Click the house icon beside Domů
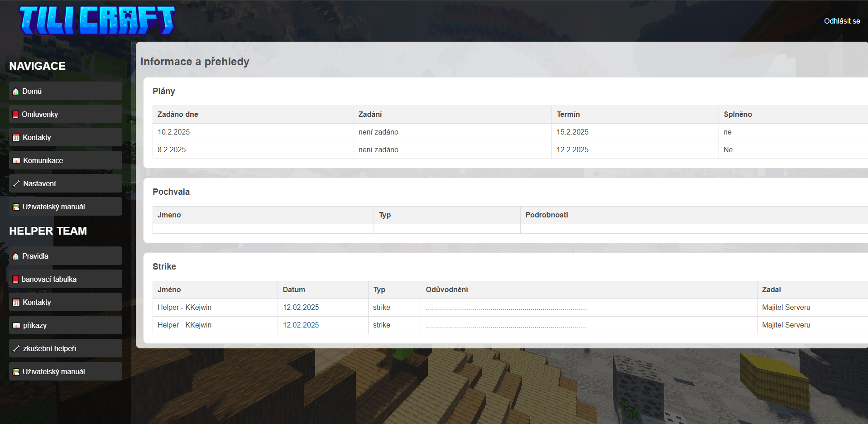868x424 pixels. point(16,92)
